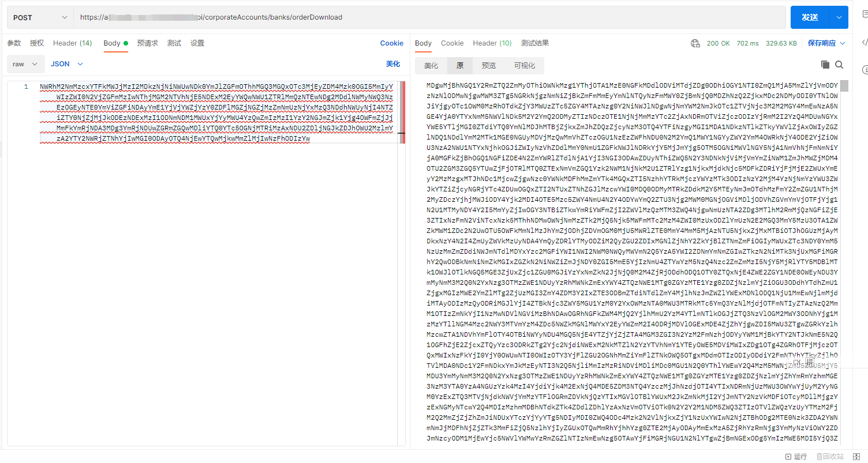Click the 运行 runner in the status bar
The image size is (868, 463).
click(x=795, y=457)
